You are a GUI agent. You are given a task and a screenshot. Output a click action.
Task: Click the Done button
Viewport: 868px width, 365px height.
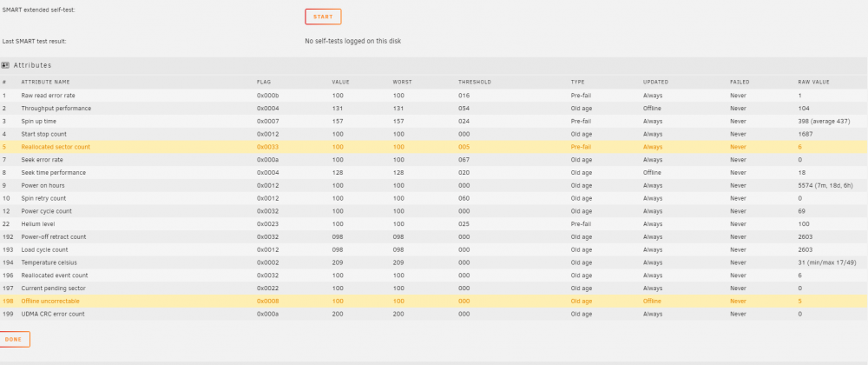[x=14, y=339]
